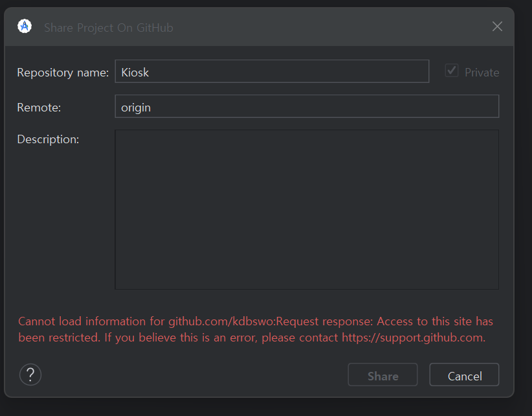Click the Private checkbox label text
The image size is (532, 416).
coord(482,73)
